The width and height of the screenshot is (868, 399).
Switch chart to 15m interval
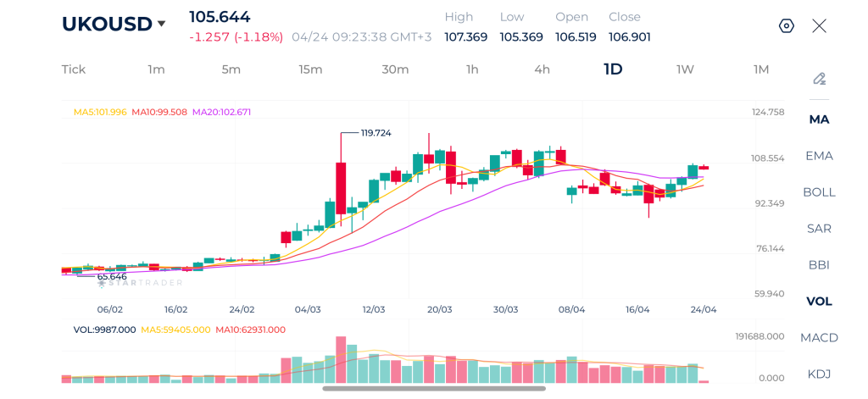click(310, 69)
